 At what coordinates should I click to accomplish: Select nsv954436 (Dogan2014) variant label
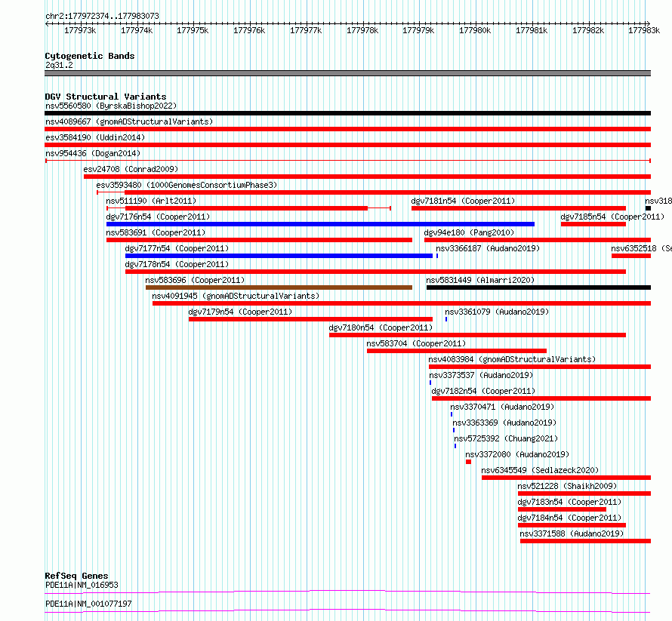click(x=93, y=153)
